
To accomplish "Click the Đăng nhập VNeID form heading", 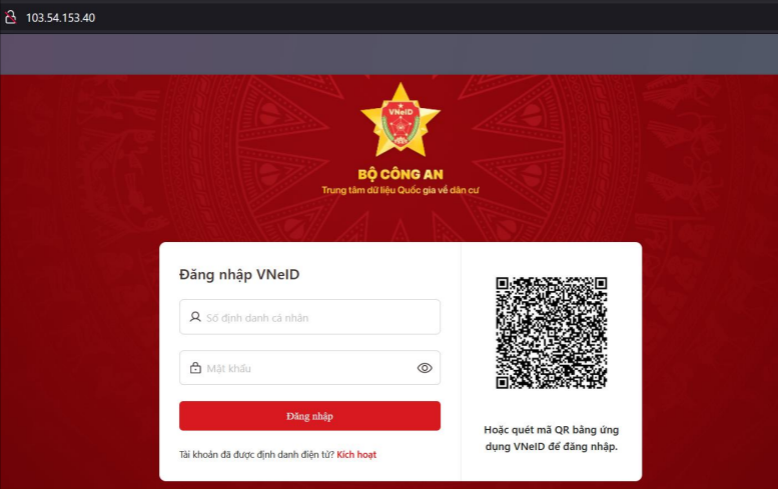I will tap(239, 274).
